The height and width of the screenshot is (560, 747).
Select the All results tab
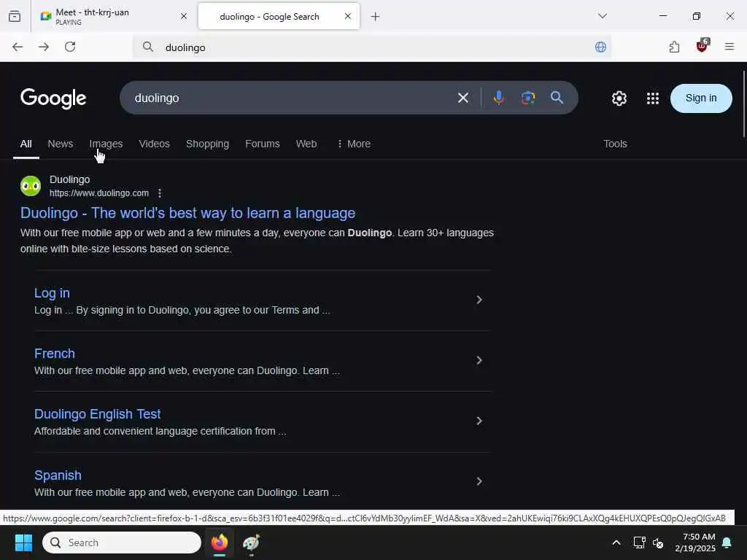tap(26, 144)
